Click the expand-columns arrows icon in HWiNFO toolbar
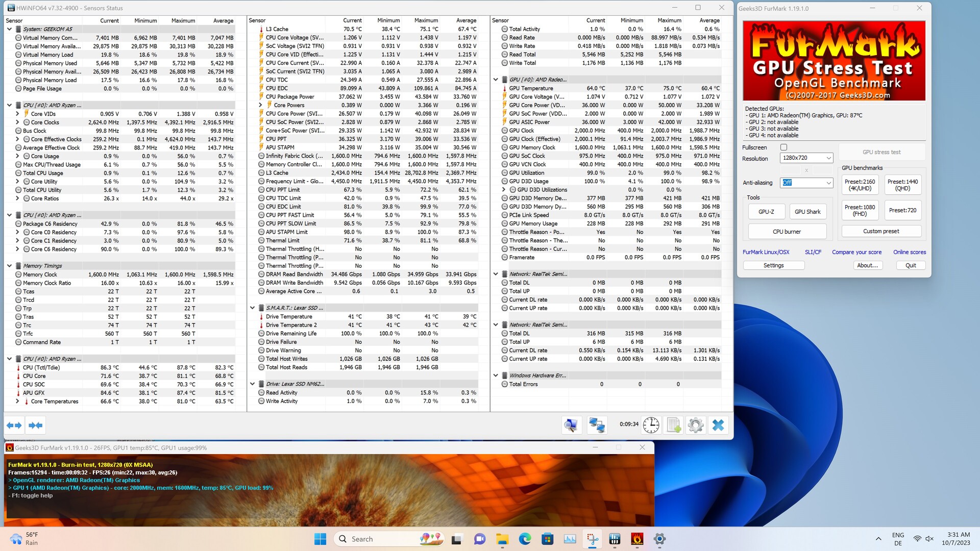 point(14,425)
